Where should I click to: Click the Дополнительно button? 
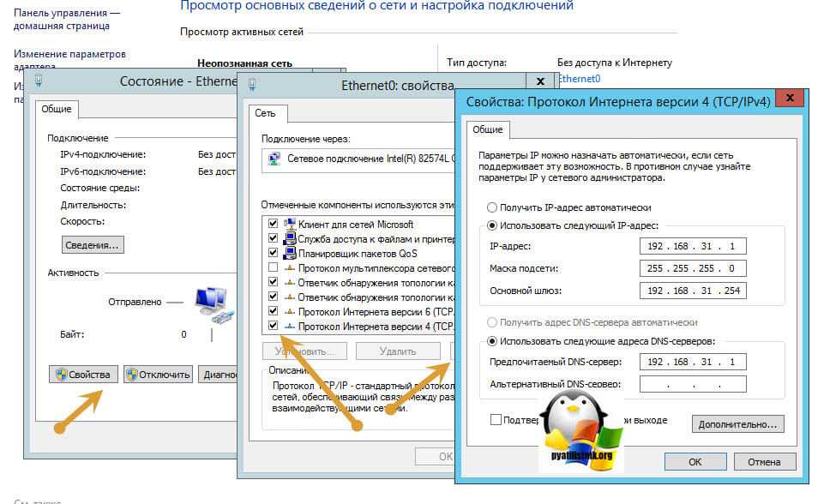(x=737, y=423)
